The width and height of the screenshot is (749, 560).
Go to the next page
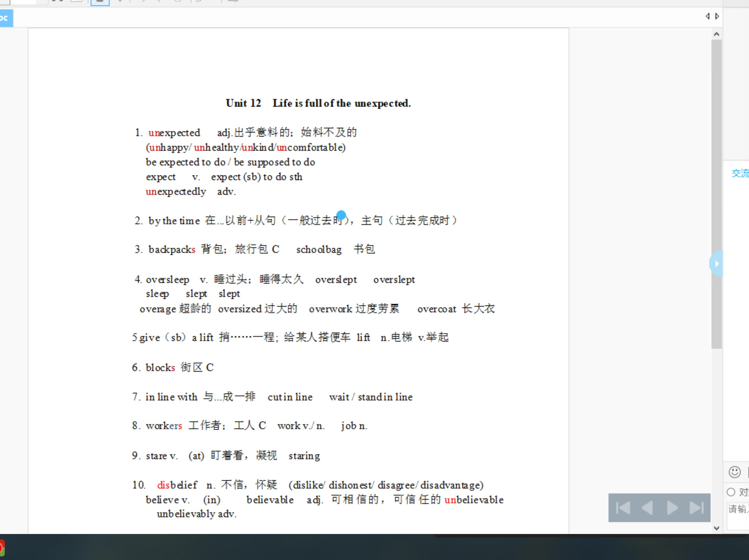(672, 508)
